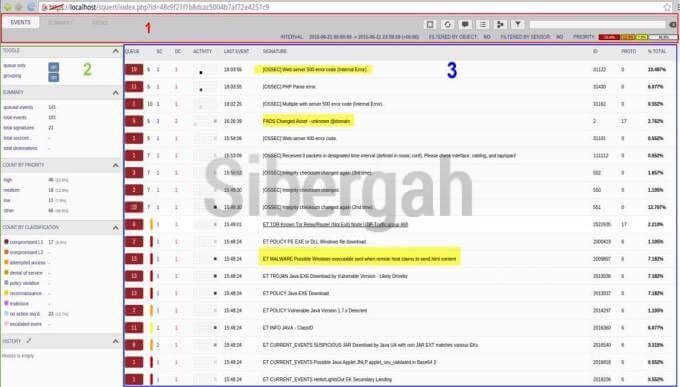This screenshot has width=680, height=387.
Task: Click the list view icon in toolbar
Action: pos(482,24)
